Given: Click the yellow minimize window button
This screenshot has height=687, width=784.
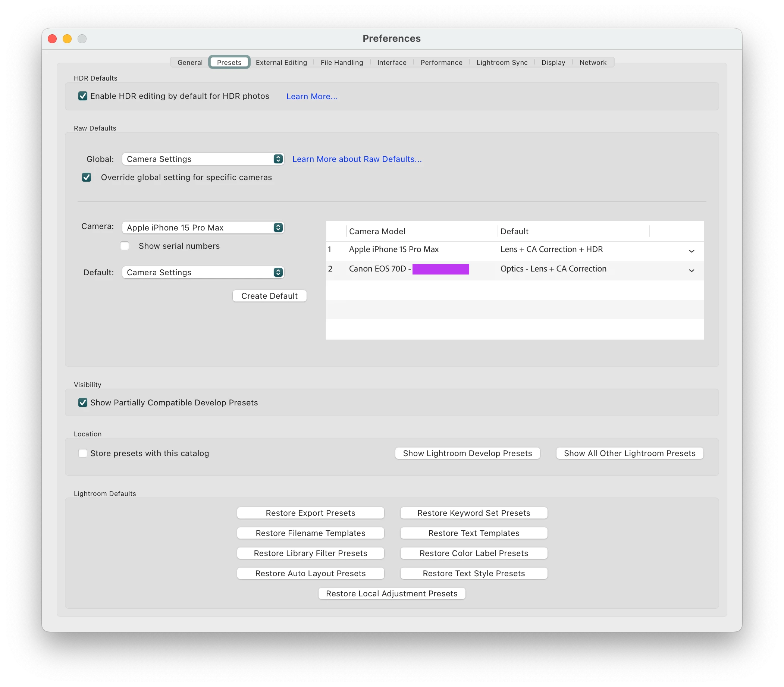Looking at the screenshot, I should click(67, 39).
